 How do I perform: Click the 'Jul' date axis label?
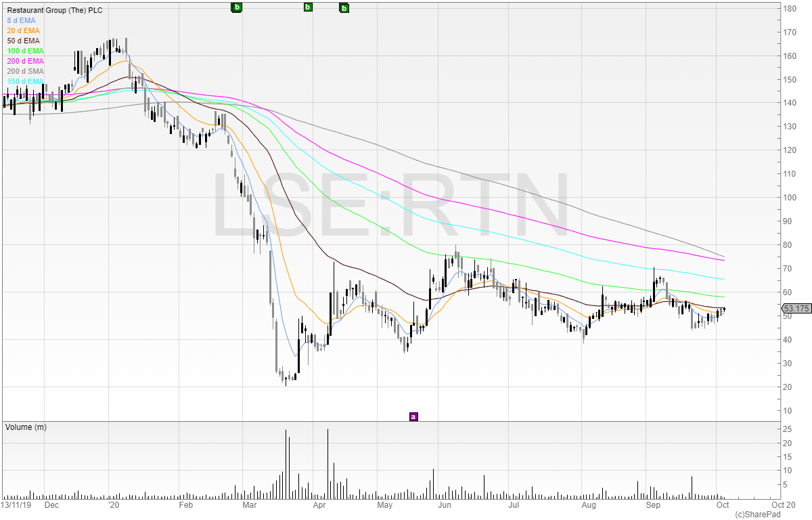coord(514,504)
